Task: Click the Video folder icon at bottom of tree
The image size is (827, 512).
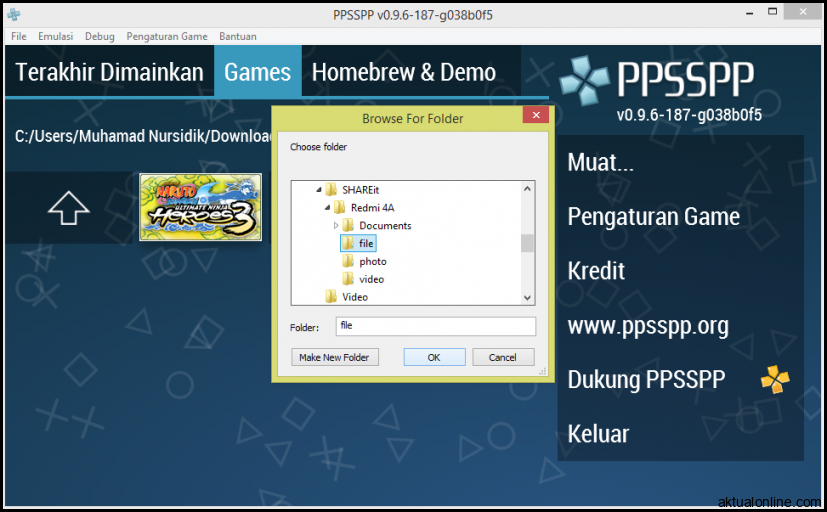Action: pyautogui.click(x=331, y=297)
